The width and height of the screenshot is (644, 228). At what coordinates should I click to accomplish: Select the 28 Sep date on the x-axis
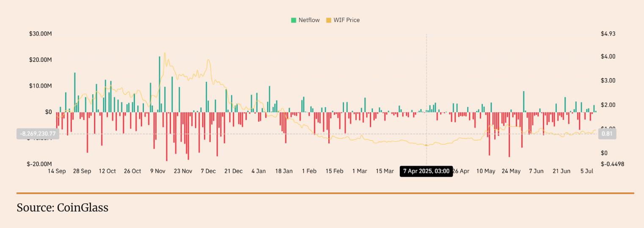[82, 171]
